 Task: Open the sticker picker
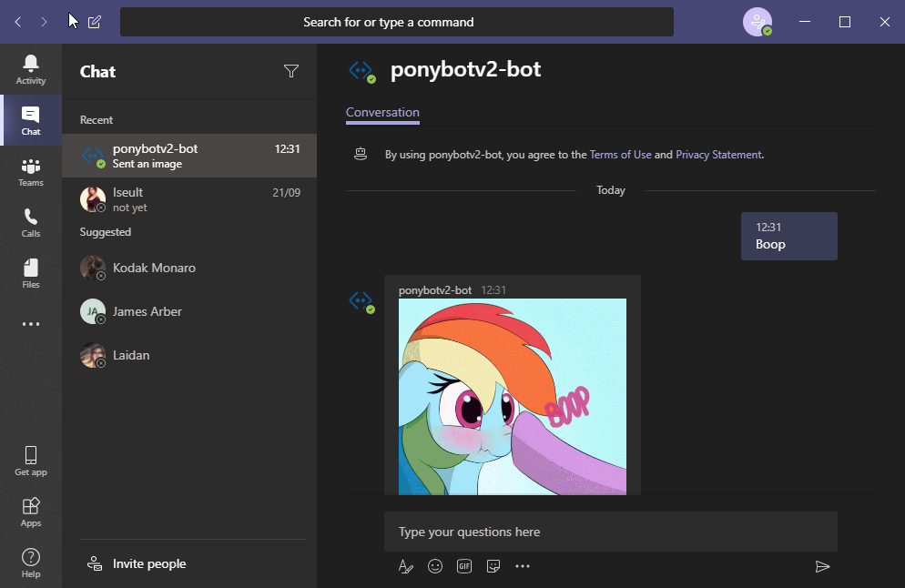tap(493, 567)
